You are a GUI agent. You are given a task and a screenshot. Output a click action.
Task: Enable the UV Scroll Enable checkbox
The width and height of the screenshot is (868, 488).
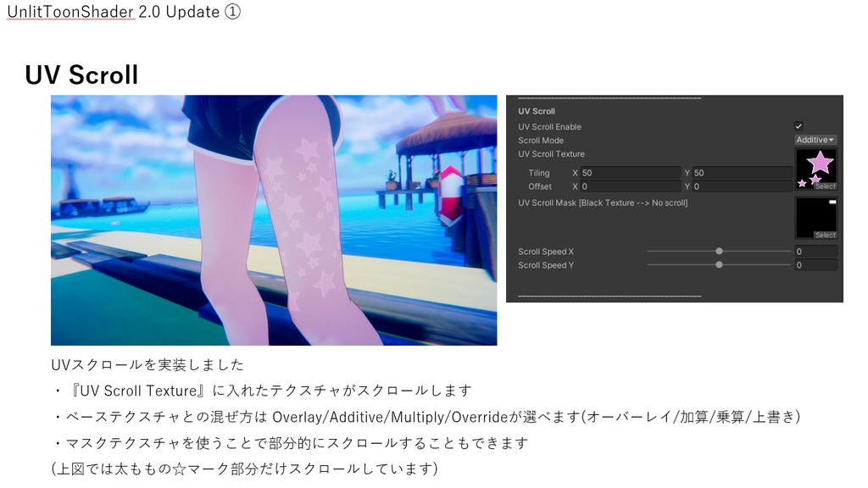coord(798,127)
